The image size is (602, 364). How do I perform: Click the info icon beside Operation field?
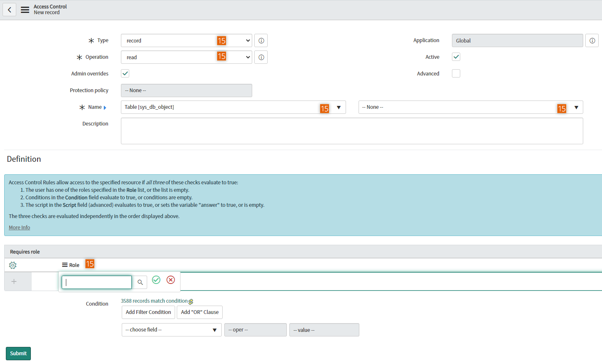tap(261, 57)
